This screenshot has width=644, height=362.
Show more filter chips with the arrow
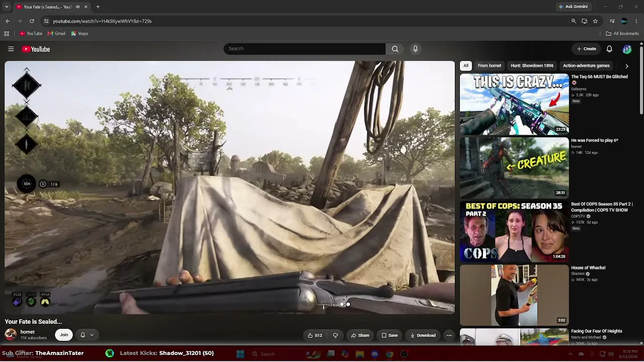[x=626, y=66]
